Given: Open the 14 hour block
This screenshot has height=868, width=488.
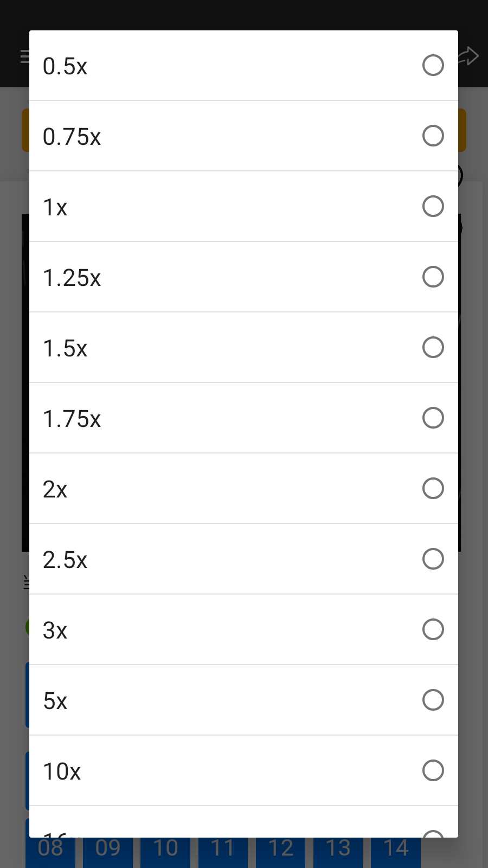Looking at the screenshot, I should click(396, 853).
